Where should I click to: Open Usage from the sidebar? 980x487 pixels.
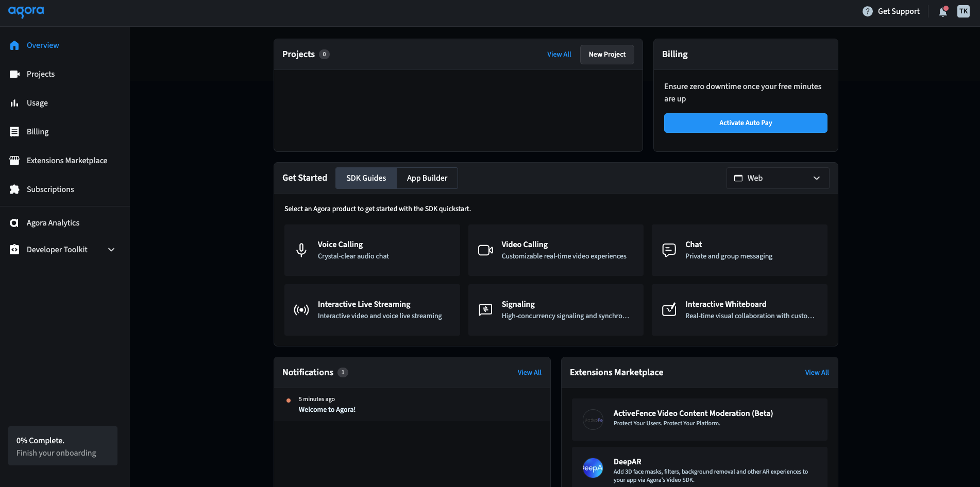65,103
